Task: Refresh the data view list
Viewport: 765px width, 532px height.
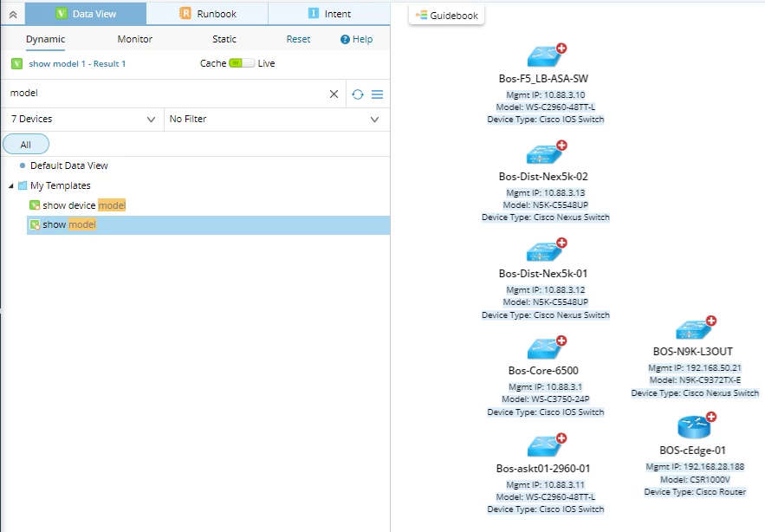Action: [358, 94]
